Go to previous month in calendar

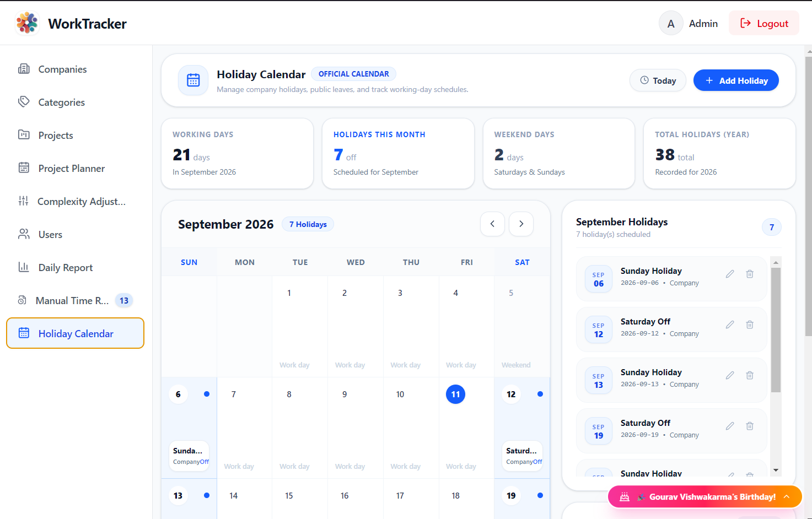[x=492, y=224]
